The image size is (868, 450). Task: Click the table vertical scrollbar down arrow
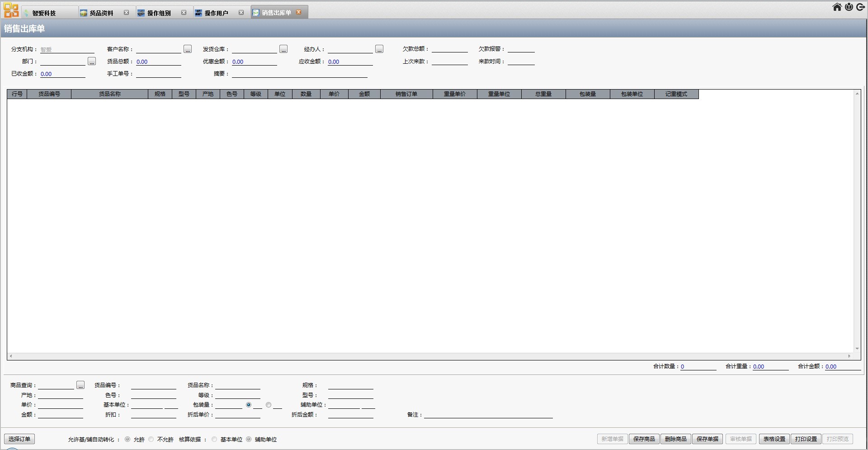point(857,349)
